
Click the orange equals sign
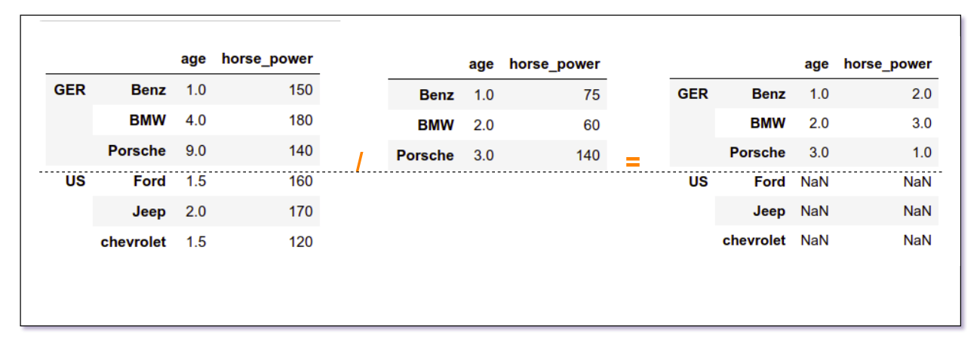coord(633,162)
